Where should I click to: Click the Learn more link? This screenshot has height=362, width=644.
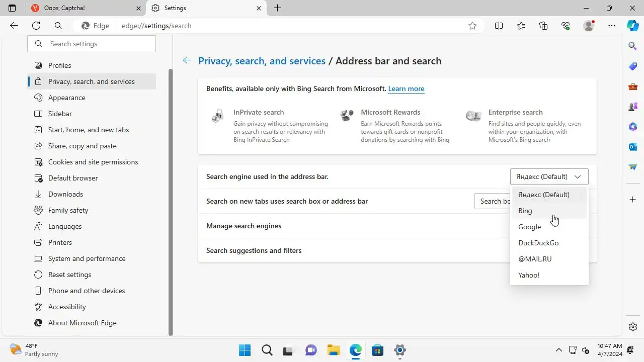[406, 88]
